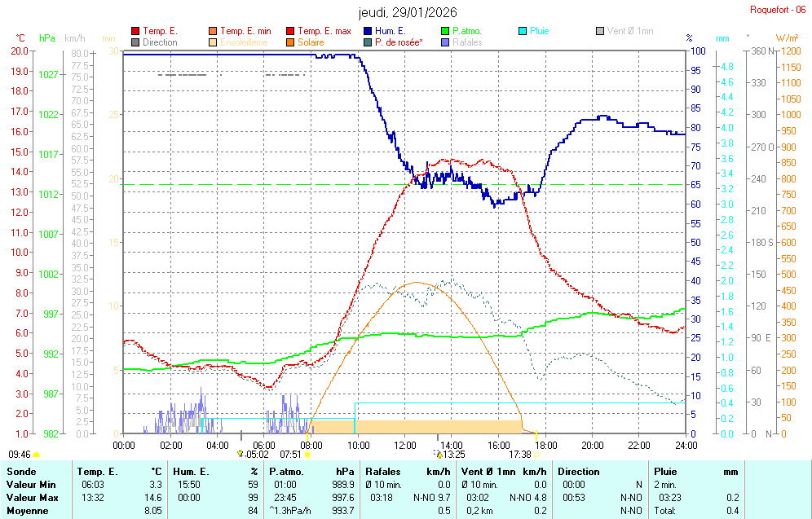Toggle the Temp. E. max legend entry
The image size is (812, 519).
coord(324,31)
